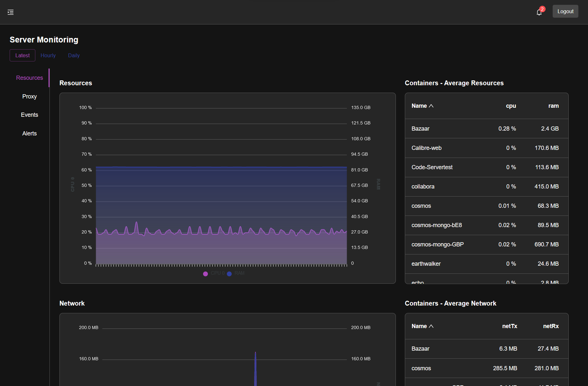Screen dimensions: 588x386
Task: Sort containers by ram column header
Action: pyautogui.click(x=553, y=106)
